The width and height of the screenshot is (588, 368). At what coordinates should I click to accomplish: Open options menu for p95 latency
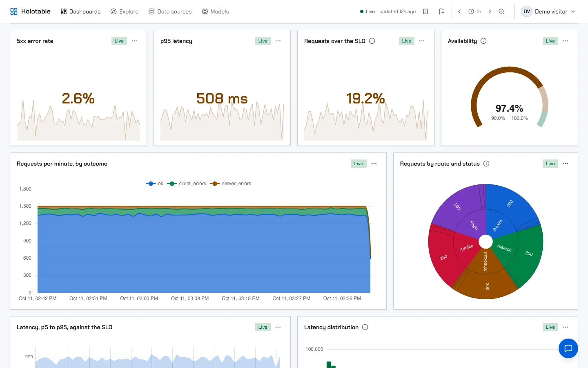[x=278, y=41]
